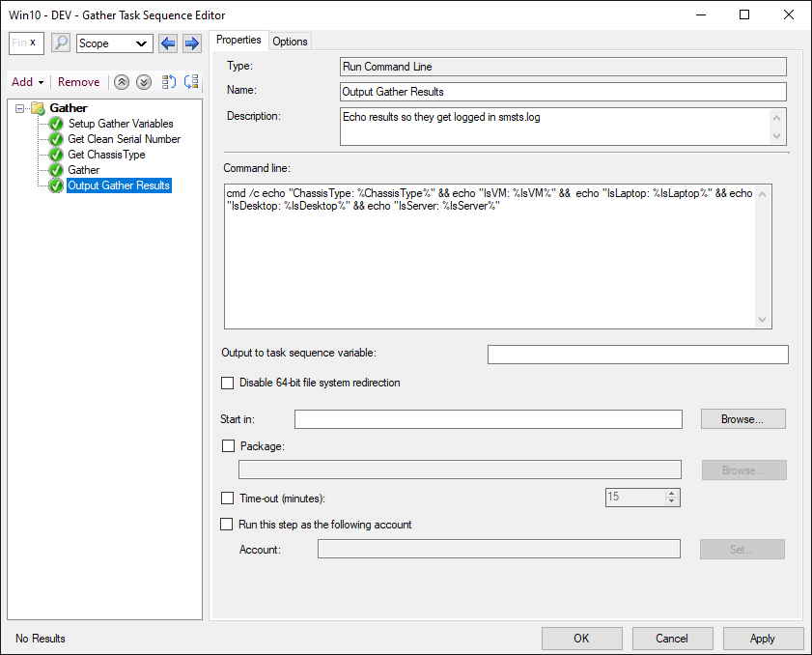Image resolution: width=812 pixels, height=655 pixels.
Task: Click the Apply button
Action: pyautogui.click(x=763, y=639)
